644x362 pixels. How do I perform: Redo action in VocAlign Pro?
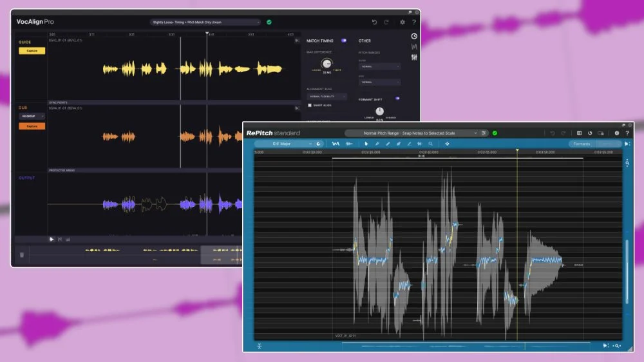click(x=386, y=22)
